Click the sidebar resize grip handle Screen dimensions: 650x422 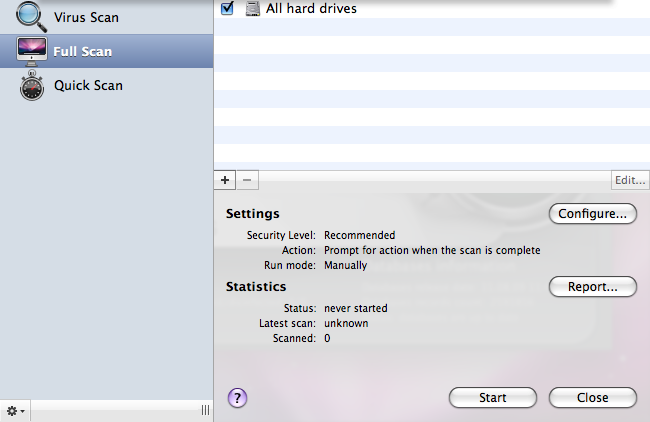coord(205,410)
